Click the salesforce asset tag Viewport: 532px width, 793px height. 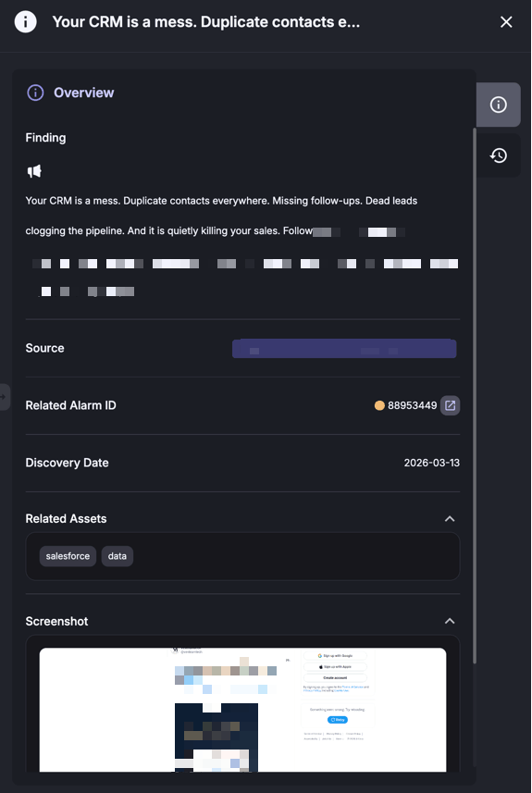pyautogui.click(x=68, y=556)
